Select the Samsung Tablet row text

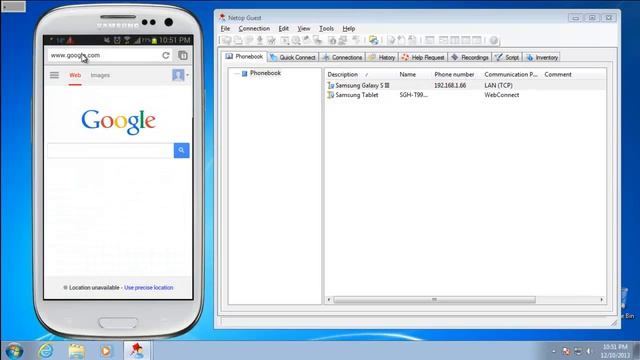pos(357,95)
